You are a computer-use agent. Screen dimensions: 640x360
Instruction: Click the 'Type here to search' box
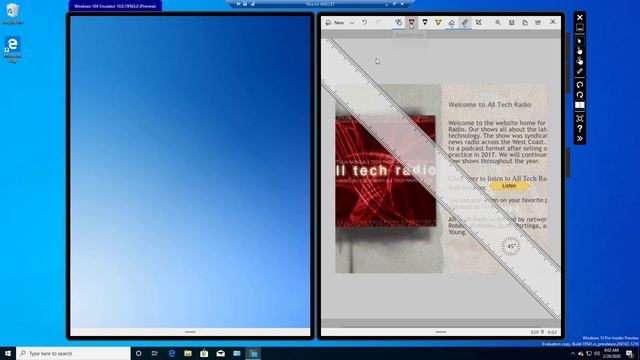click(73, 353)
